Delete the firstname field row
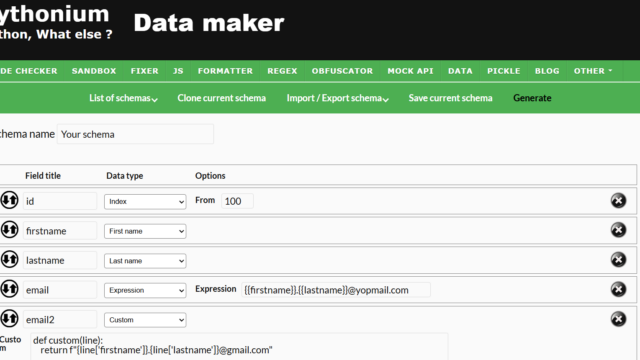This screenshot has width=640, height=360. click(618, 230)
